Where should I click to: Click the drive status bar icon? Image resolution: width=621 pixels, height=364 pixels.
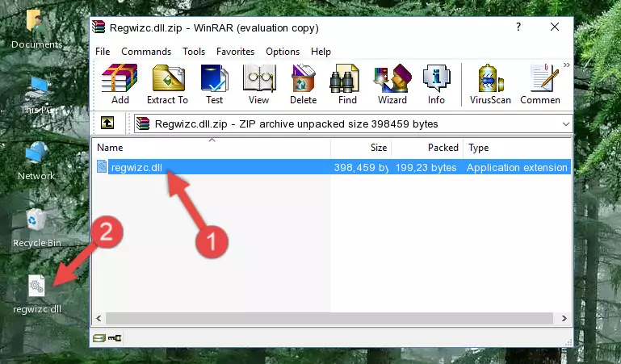(x=99, y=338)
